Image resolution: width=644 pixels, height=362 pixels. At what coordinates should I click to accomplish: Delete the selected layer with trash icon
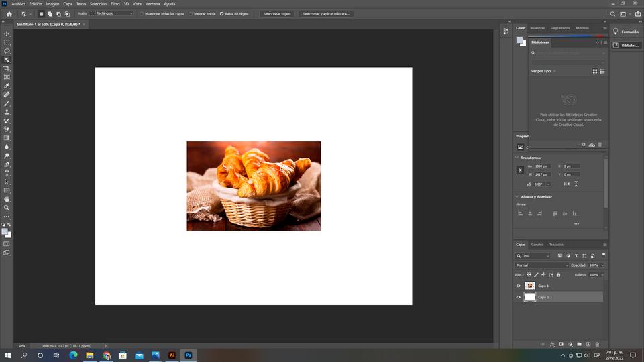597,344
